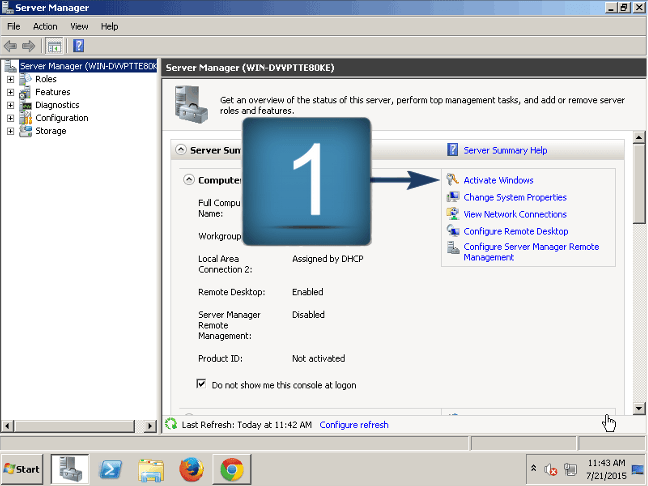Image resolution: width=648 pixels, height=486 pixels.
Task: Expand the Roles tree node
Action: [10, 79]
